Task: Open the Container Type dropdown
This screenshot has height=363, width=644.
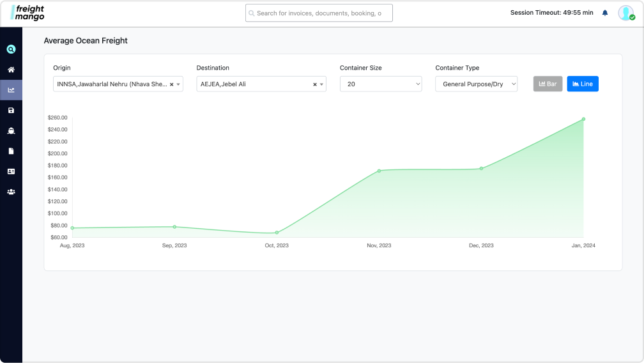Action: click(477, 84)
